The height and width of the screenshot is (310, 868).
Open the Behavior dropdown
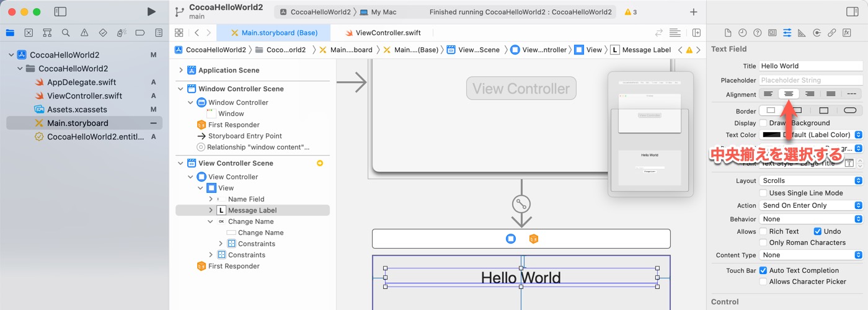[811, 219]
